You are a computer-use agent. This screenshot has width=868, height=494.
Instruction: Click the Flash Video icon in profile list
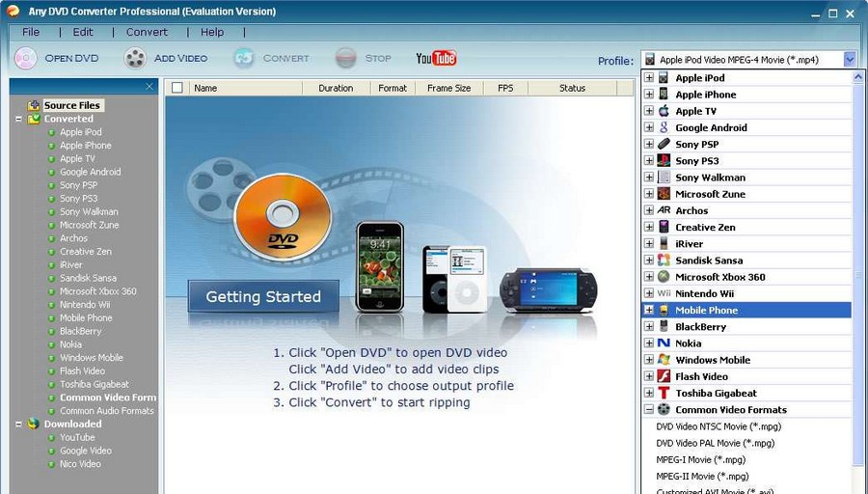(664, 376)
